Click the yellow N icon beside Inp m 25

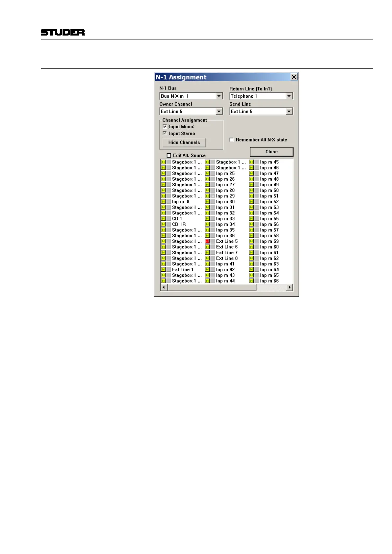click(207, 173)
